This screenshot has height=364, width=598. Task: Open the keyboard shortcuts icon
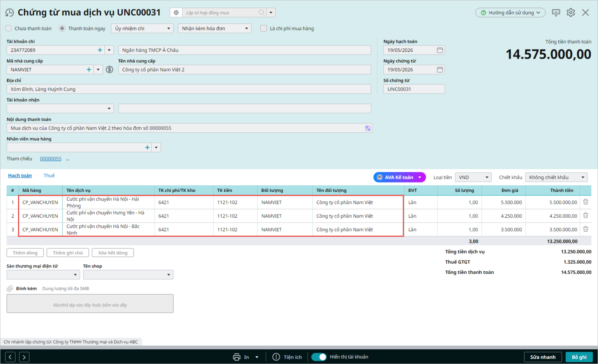pos(556,12)
